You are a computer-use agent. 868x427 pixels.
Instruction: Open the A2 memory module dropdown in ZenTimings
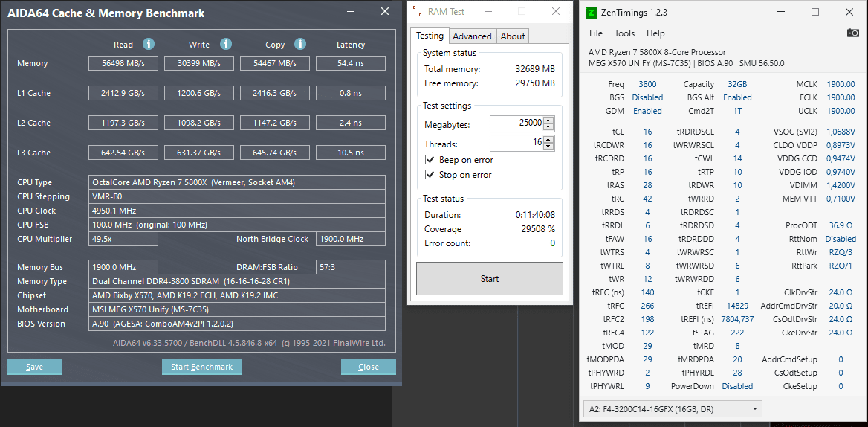pos(673,409)
